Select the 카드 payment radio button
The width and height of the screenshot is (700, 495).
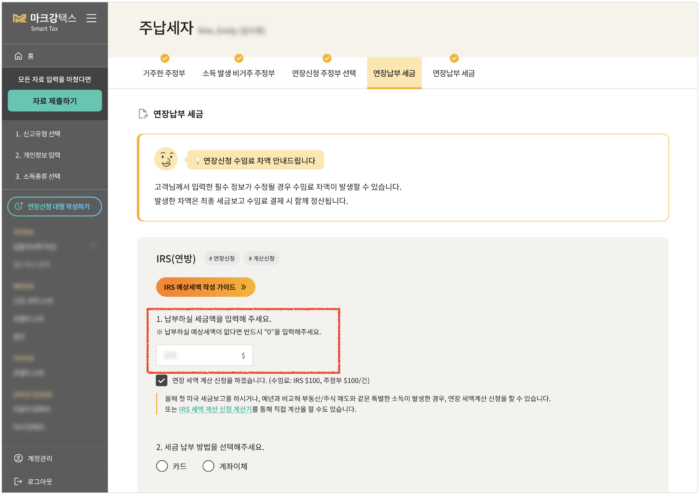click(163, 466)
